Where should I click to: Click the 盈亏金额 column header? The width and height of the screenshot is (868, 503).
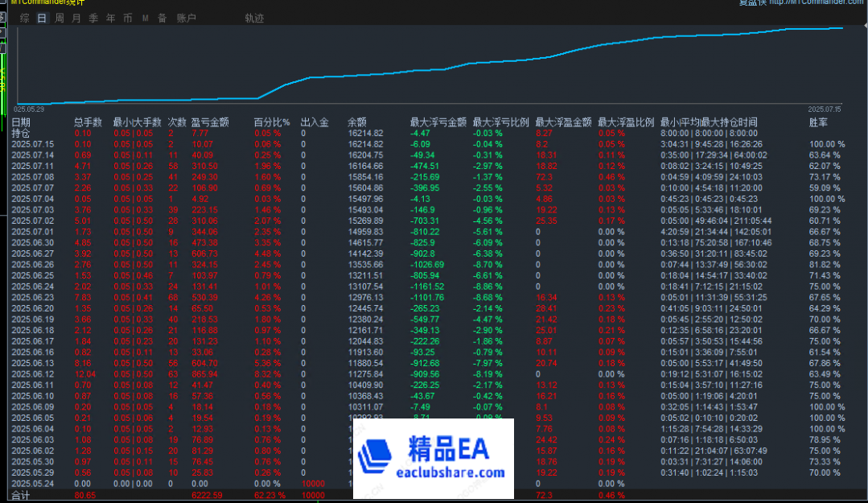point(210,122)
